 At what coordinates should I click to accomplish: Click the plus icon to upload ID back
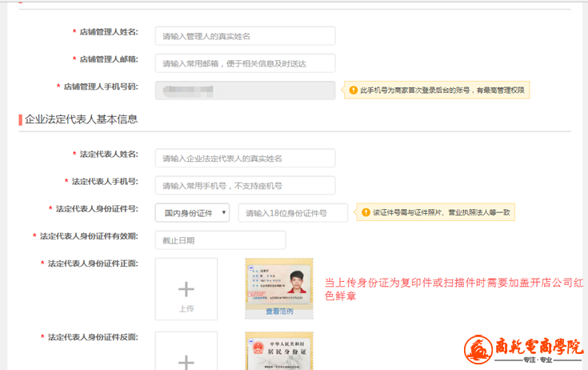tap(186, 360)
